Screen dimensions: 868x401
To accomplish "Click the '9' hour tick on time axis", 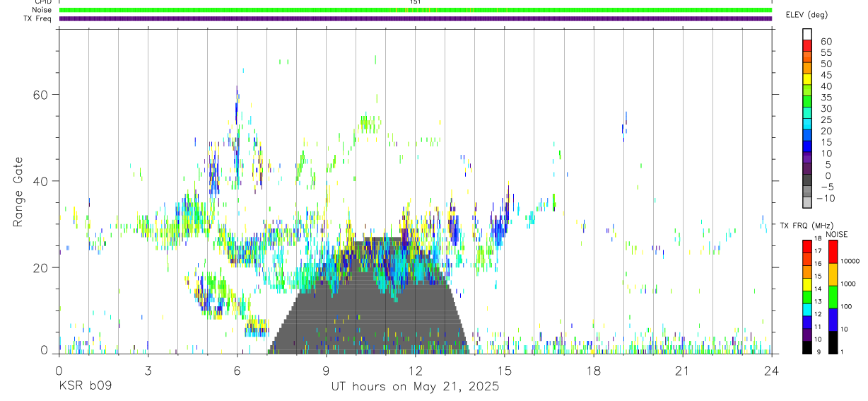I will click(x=326, y=370).
